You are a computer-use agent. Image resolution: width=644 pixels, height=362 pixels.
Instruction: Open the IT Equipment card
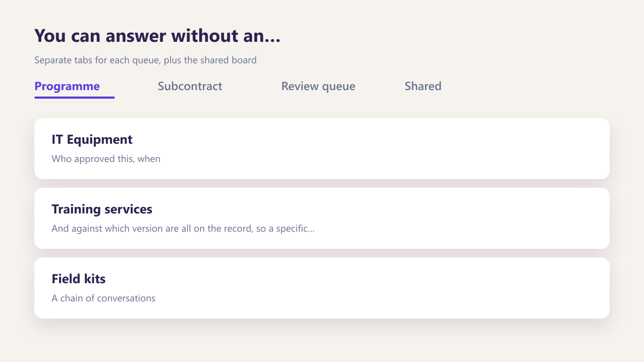[322, 149]
